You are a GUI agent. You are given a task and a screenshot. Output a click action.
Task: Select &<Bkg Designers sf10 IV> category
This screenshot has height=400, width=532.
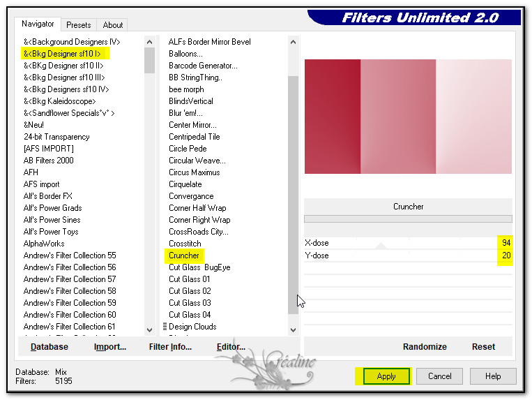pyautogui.click(x=66, y=89)
